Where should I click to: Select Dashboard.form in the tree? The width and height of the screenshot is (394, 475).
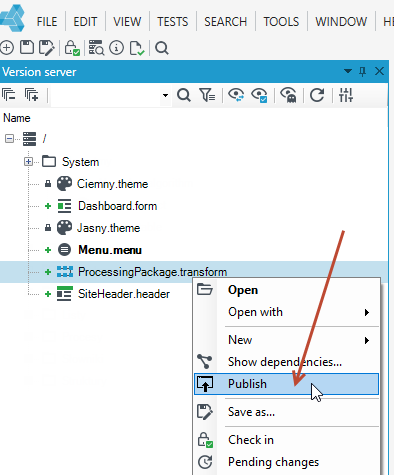117,206
